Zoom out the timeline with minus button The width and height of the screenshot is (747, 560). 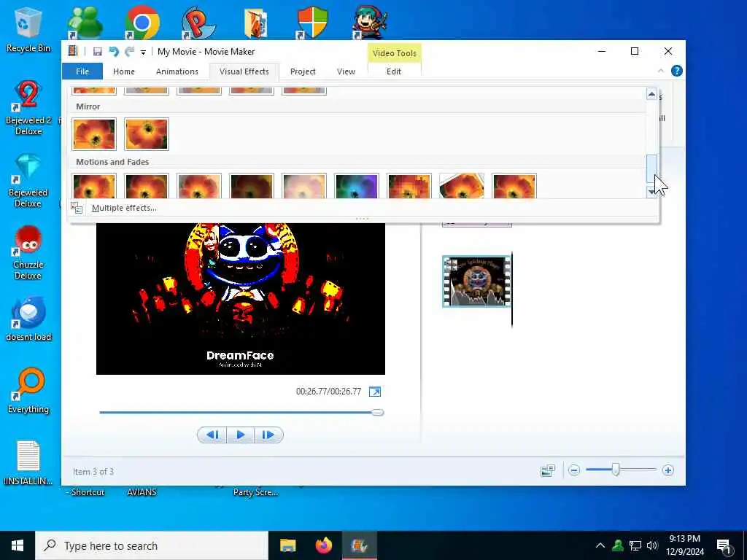[574, 470]
